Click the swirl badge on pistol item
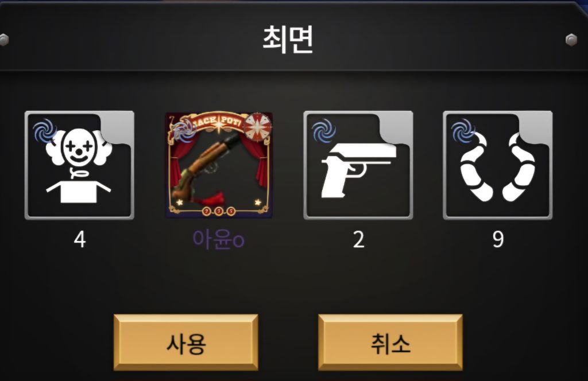This screenshot has height=381, width=588. [x=323, y=131]
